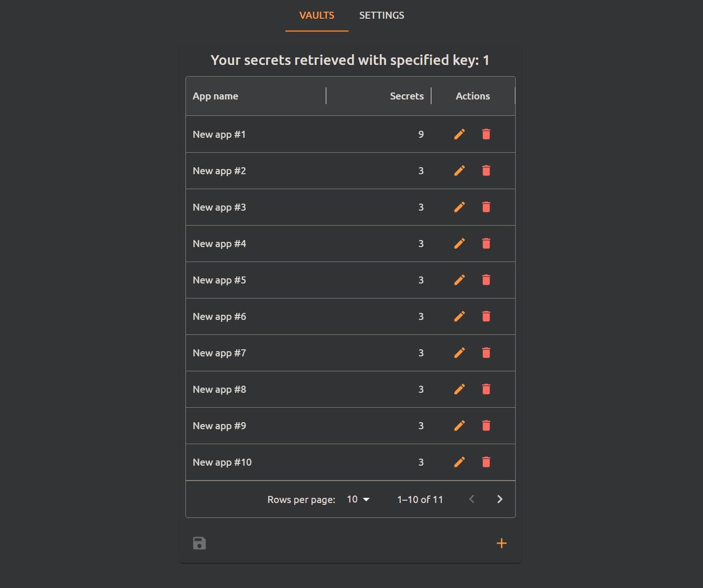Open New app #5 for editing
Screen dimensions: 703x588
[459, 280]
